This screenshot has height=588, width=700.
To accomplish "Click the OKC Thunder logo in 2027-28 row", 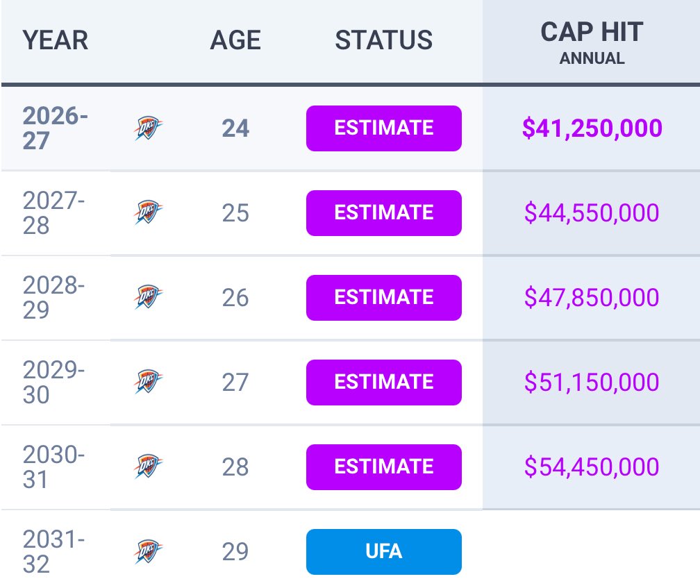I will [148, 213].
